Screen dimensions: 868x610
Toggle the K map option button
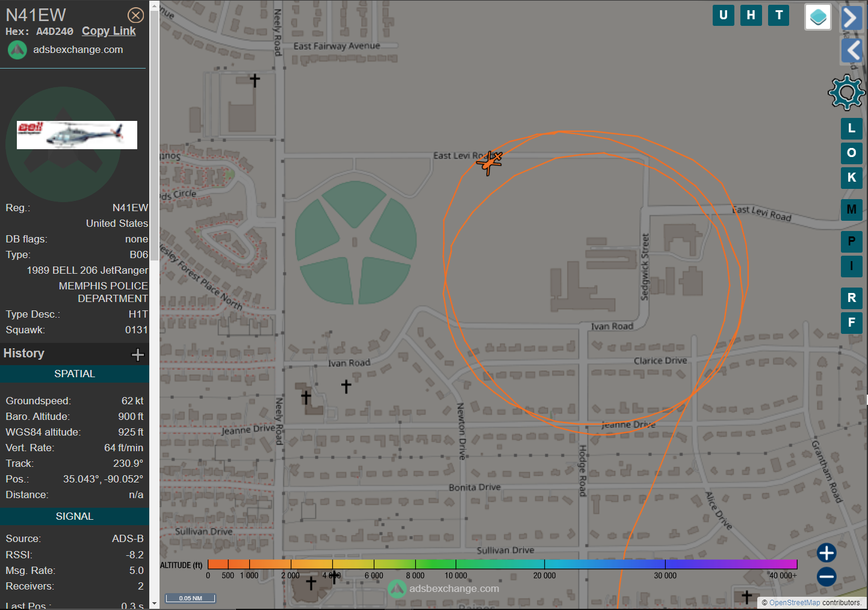[852, 177]
